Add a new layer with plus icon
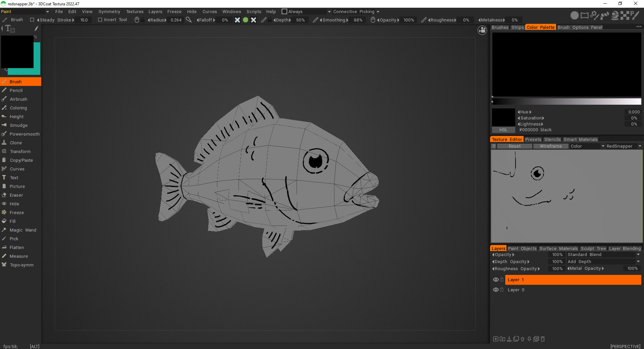This screenshot has height=349, width=644. point(495,339)
